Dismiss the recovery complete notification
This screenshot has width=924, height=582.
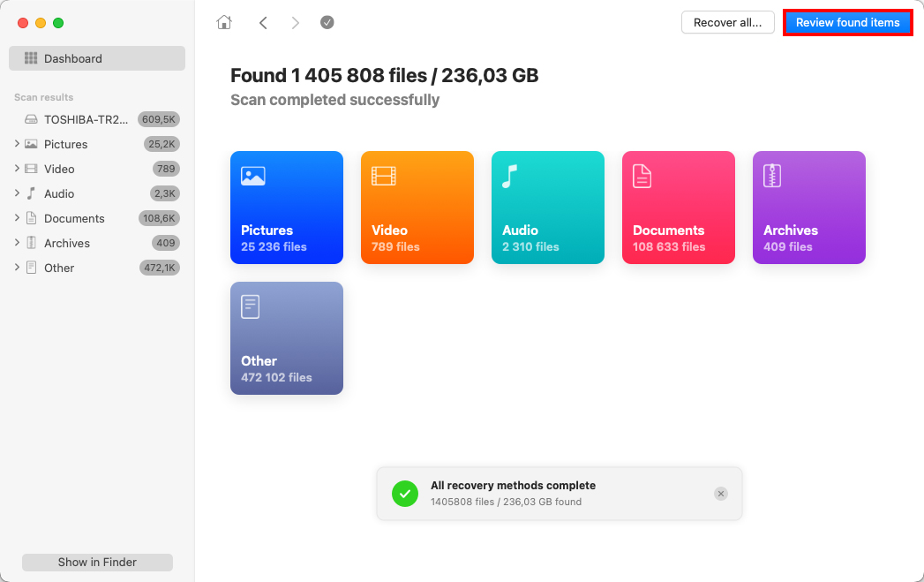point(721,494)
